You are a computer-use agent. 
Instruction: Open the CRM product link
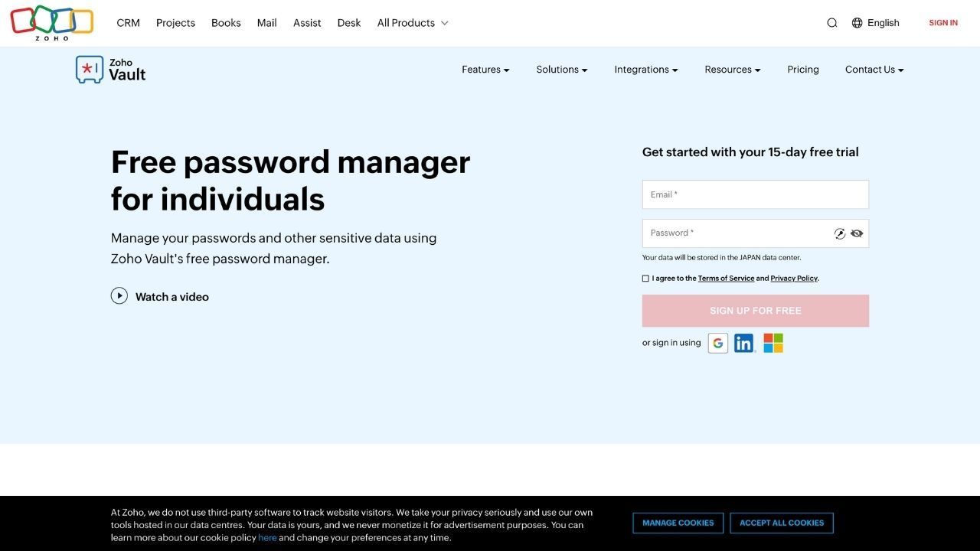(x=128, y=23)
